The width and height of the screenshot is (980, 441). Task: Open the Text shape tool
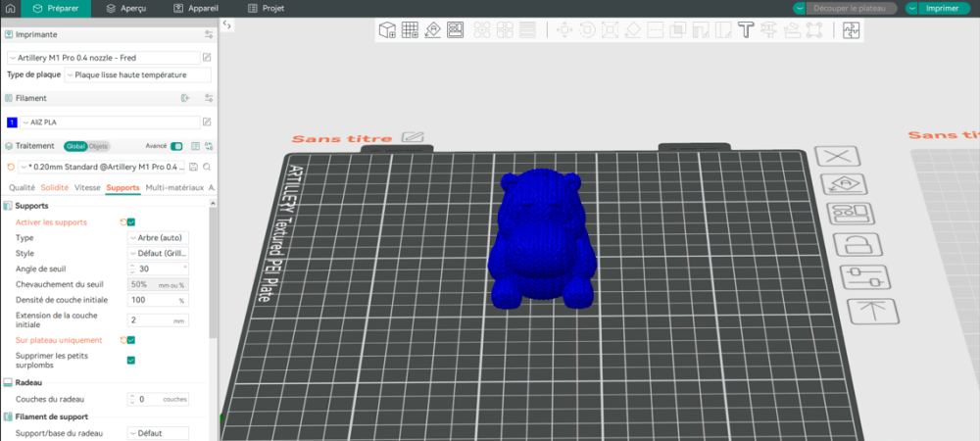point(745,30)
